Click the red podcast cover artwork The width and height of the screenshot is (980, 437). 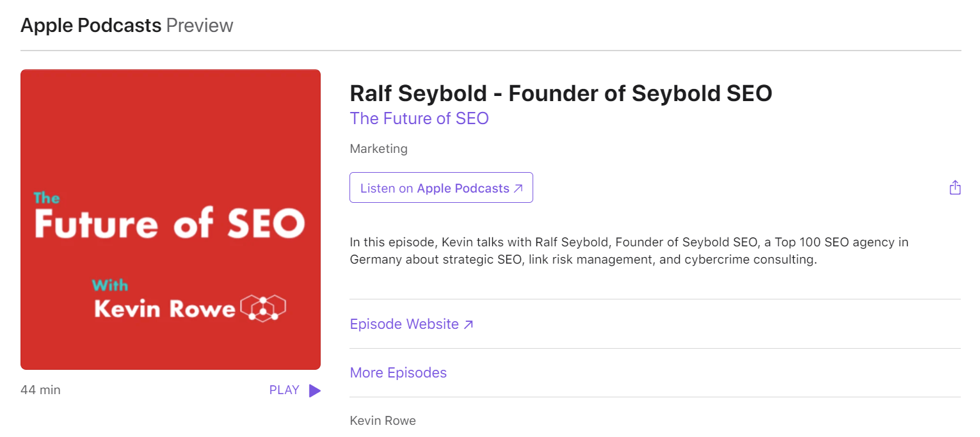click(x=170, y=219)
